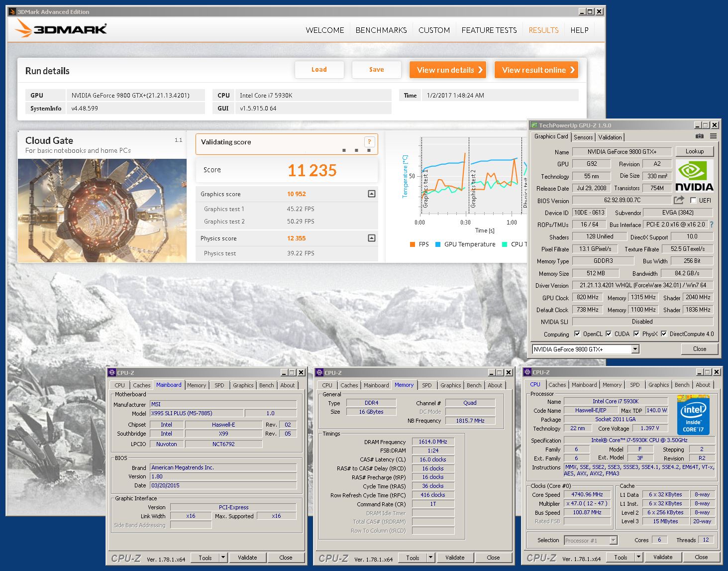Open SPD tab in the Mainboard CPU-Z window
Screen dimensions: 728x571
[219, 385]
